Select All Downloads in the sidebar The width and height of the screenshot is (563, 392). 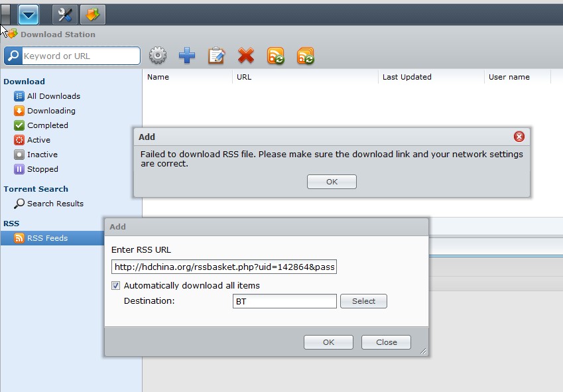coord(53,96)
